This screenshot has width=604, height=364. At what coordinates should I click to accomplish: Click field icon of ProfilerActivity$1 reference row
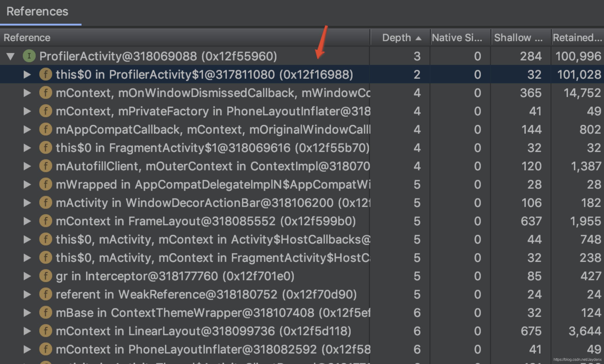45,74
